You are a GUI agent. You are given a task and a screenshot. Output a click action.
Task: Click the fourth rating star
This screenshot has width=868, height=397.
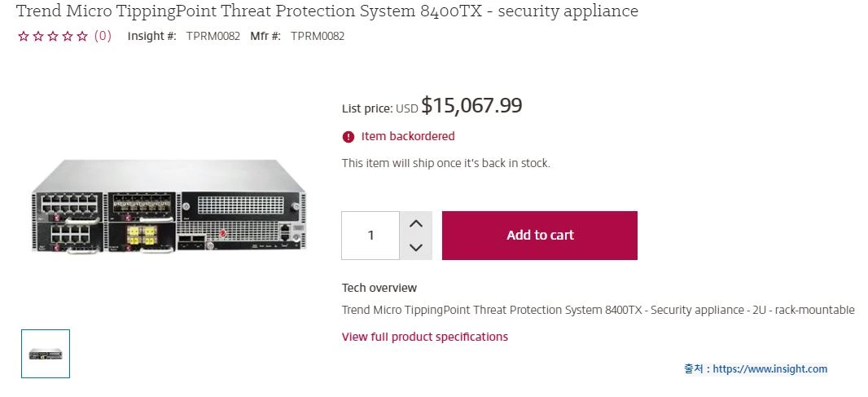click(x=67, y=36)
